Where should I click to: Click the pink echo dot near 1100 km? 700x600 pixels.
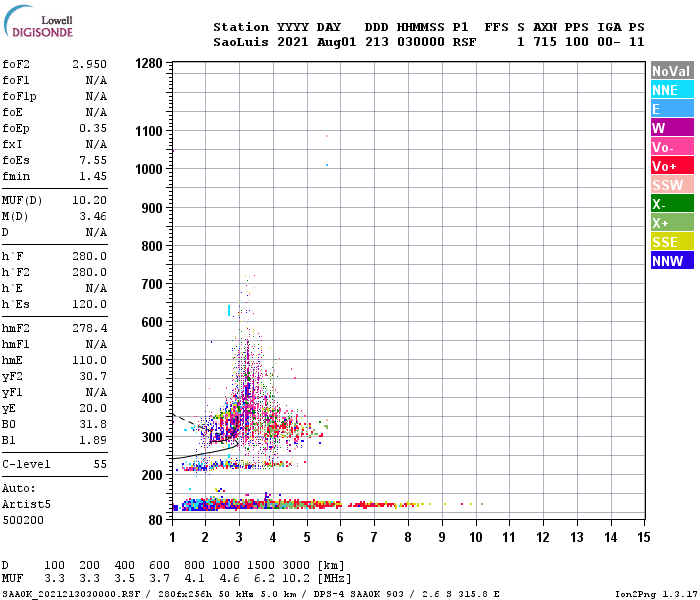[327, 136]
